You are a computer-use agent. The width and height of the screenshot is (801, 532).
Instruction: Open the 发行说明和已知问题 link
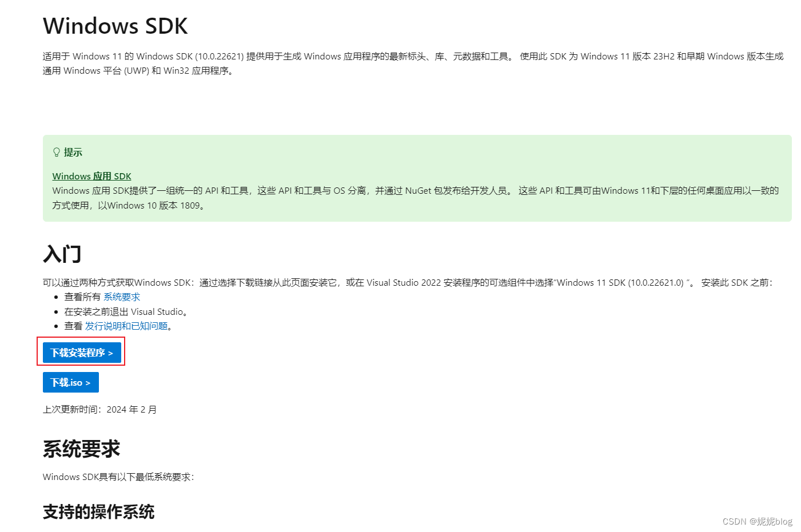(x=126, y=326)
